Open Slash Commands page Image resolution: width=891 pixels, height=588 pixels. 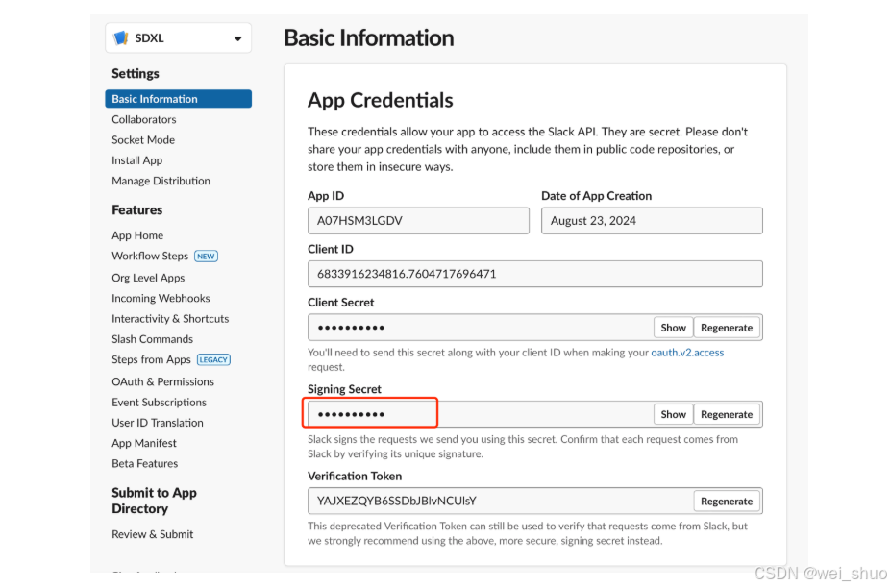click(152, 339)
